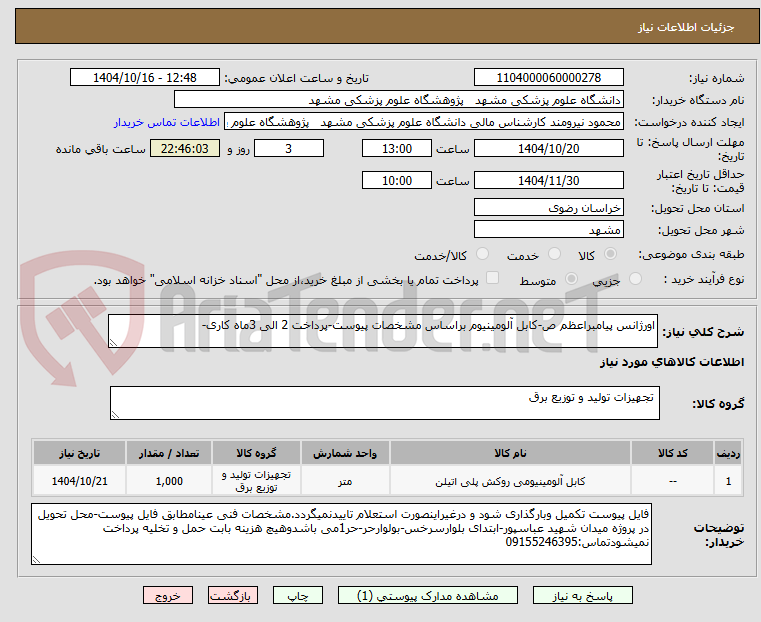Click the جزئیات اطلاعات نیاز page header
This screenshot has height=622, width=761.
point(685,27)
